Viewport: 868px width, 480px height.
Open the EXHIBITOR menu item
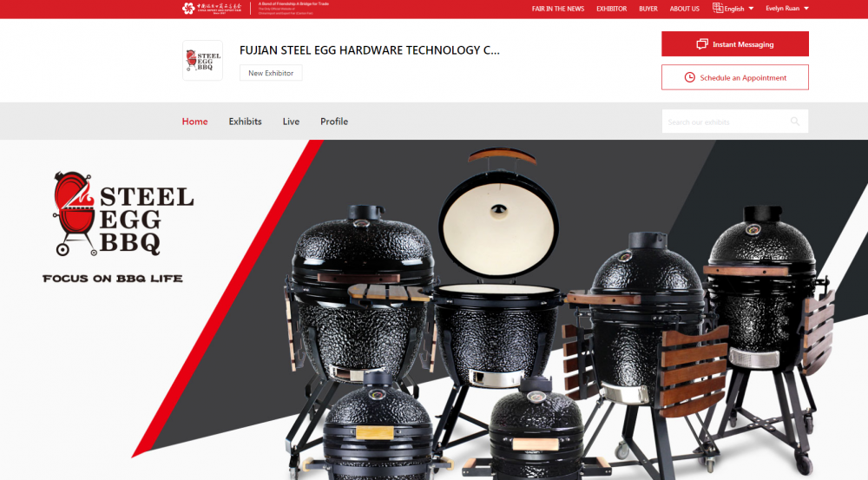click(612, 9)
